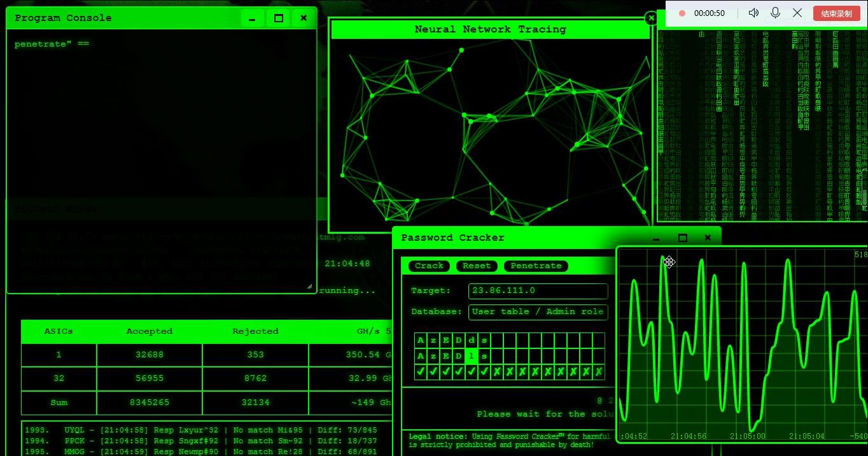This screenshot has width=868, height=456.
Task: Close the Program Console window
Action: click(x=304, y=18)
